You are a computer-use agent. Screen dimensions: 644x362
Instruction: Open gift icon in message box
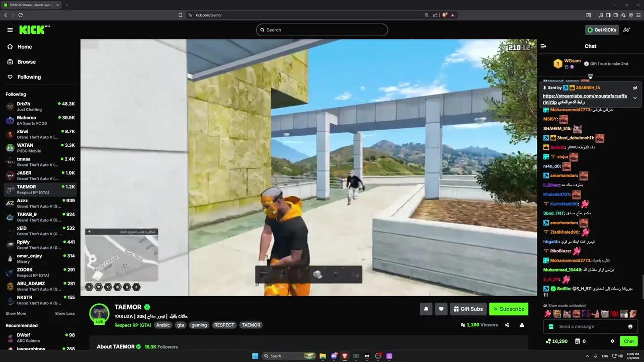click(x=551, y=326)
